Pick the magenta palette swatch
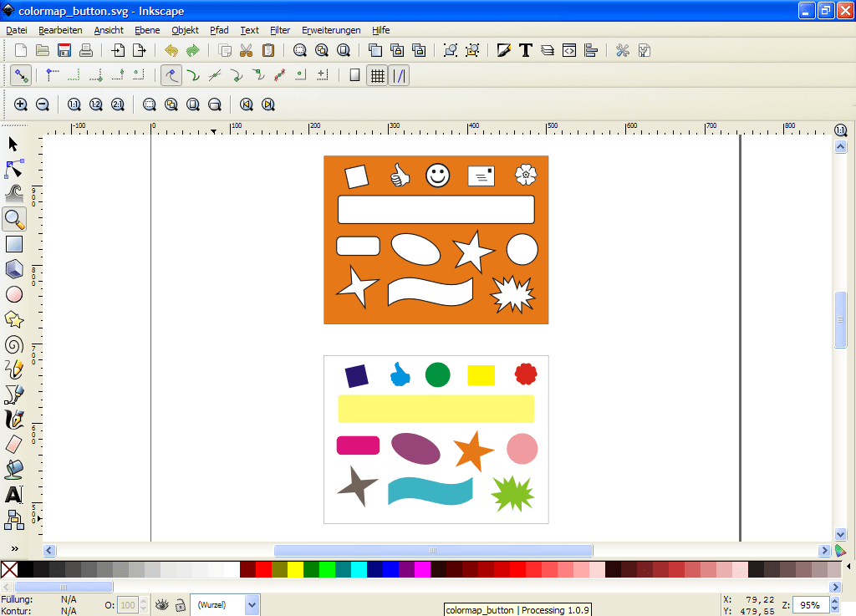Image resolution: width=856 pixels, height=616 pixels. pyautogui.click(x=422, y=570)
